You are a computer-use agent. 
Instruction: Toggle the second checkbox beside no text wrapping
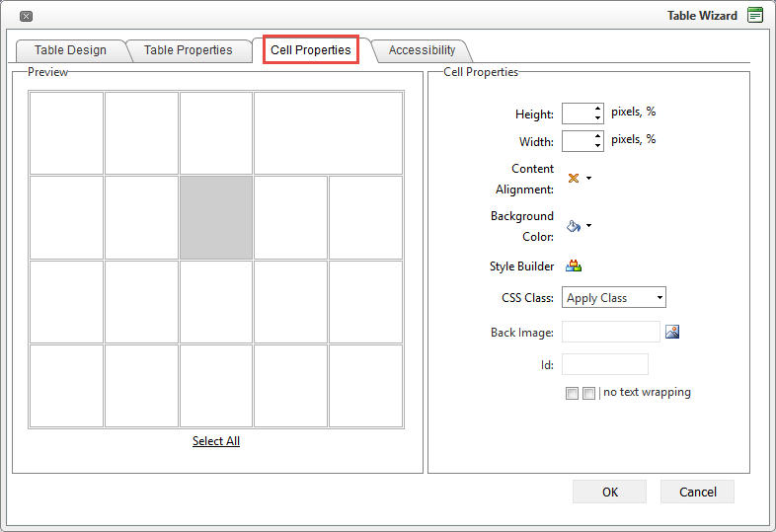(588, 393)
